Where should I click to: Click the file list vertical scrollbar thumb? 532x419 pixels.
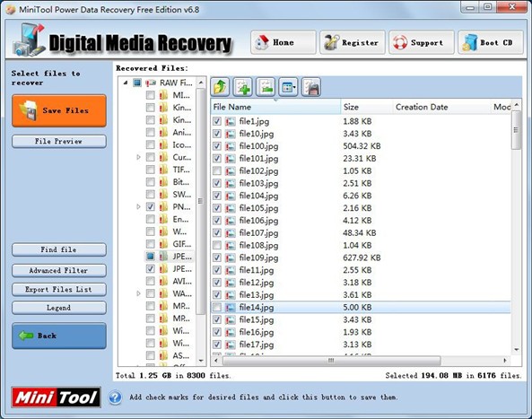point(517,130)
